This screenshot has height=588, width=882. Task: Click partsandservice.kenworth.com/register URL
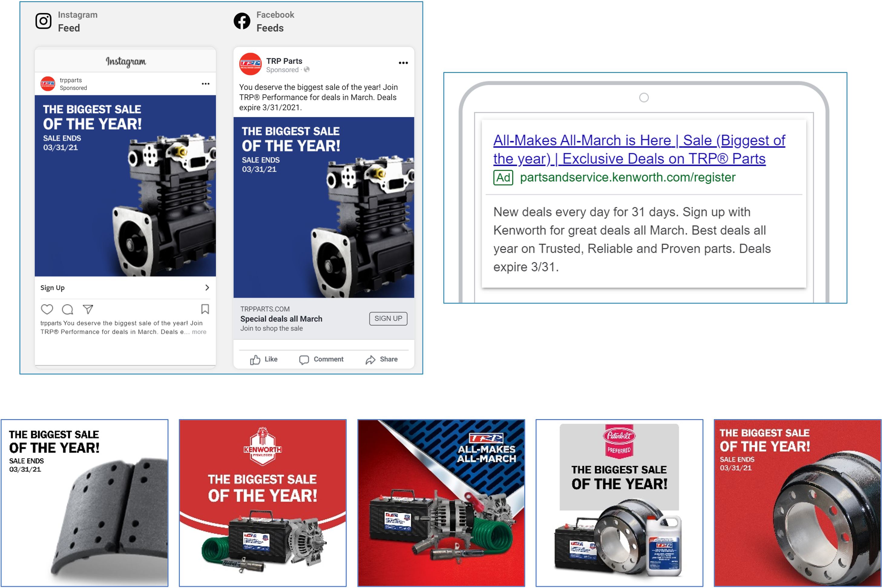tap(628, 177)
